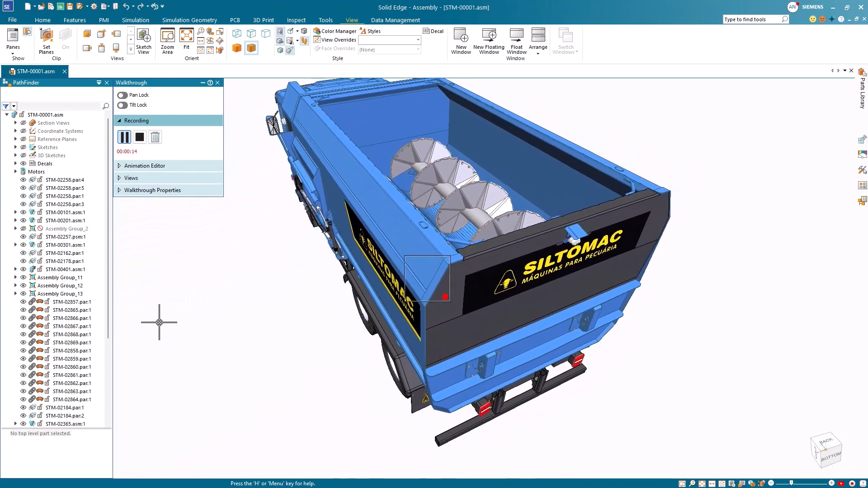Screen dimensions: 868x488
Task: Click the Reference Planes tree item
Action: click(x=57, y=139)
